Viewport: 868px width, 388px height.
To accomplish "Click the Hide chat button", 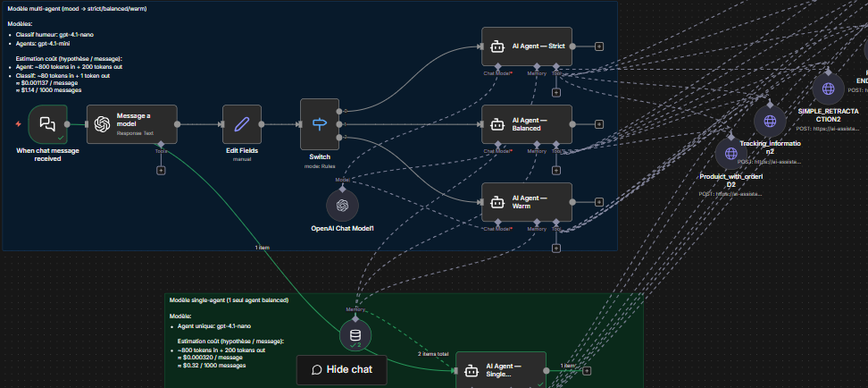I will [x=341, y=370].
